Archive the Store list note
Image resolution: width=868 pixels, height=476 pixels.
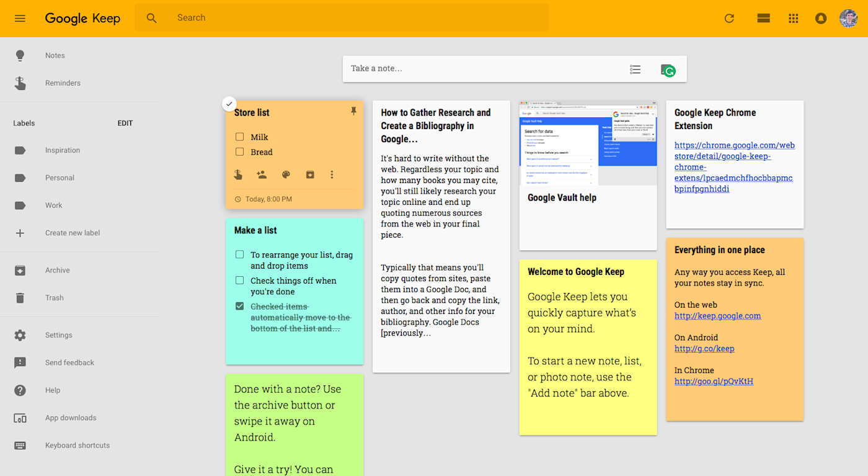point(310,175)
